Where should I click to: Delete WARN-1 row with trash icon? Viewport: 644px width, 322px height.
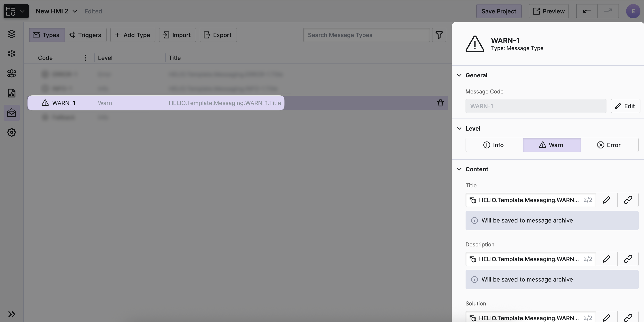[x=440, y=103]
